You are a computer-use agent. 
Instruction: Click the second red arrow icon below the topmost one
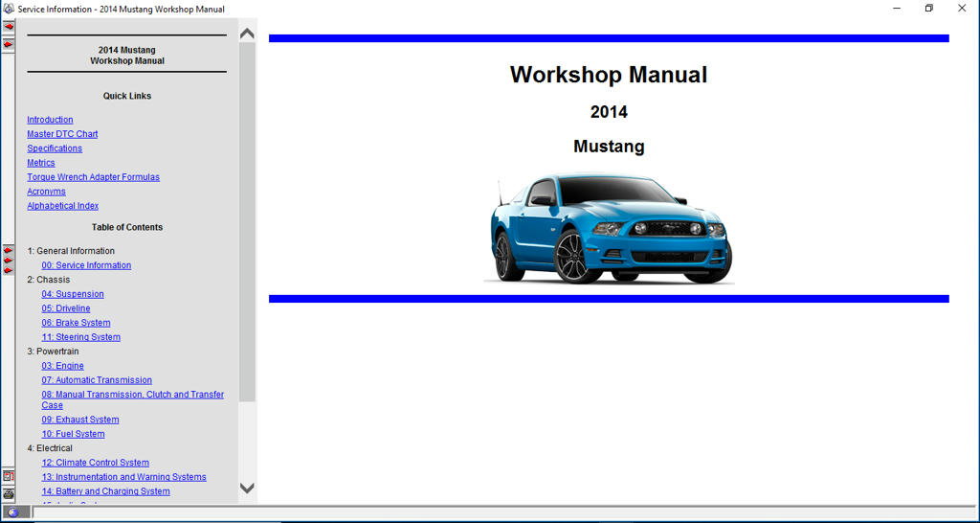point(8,45)
